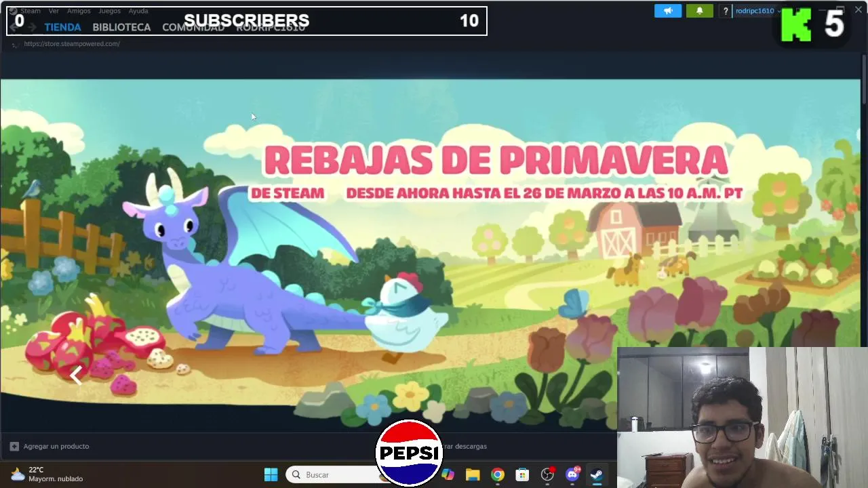The height and width of the screenshot is (488, 868).
Task: Switch to the TIENDA tab
Action: [62, 27]
